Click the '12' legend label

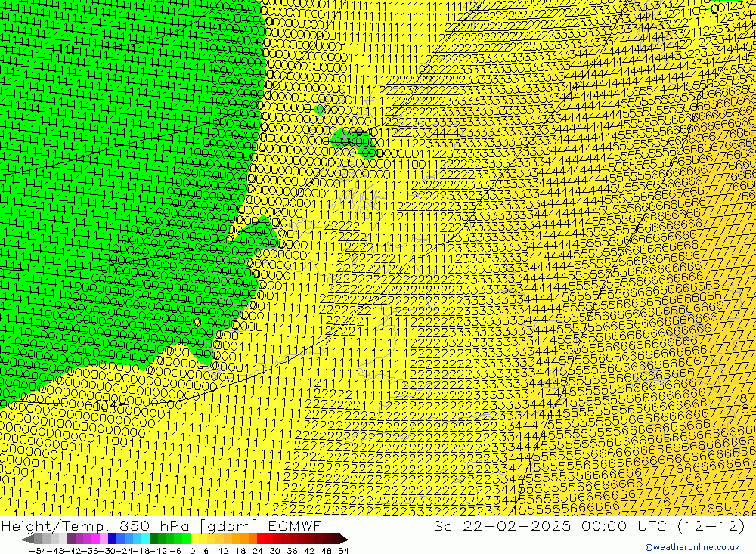224,551
